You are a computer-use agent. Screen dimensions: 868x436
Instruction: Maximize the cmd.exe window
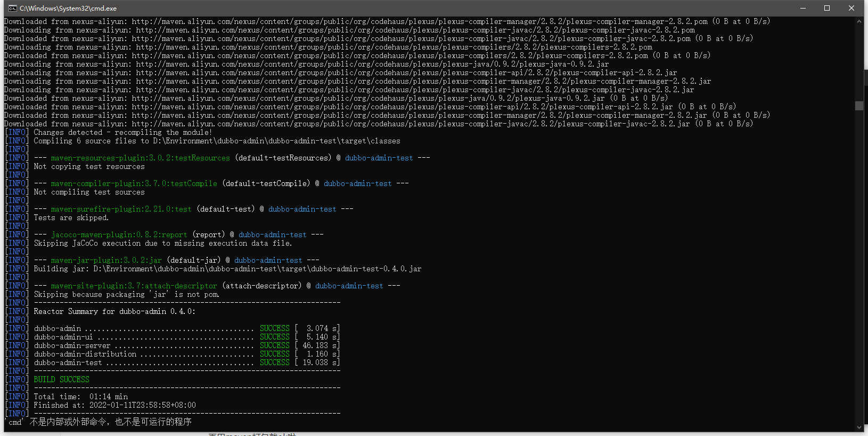(x=827, y=8)
